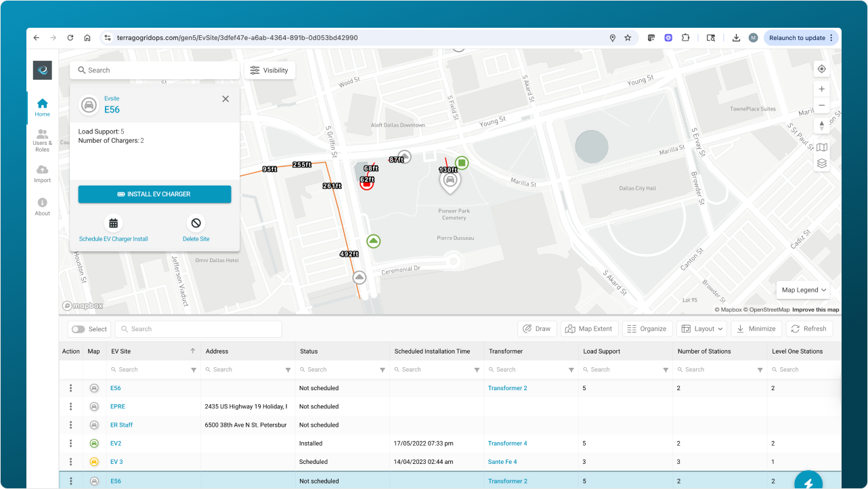Go to the Home sidebar tab

pos(42,108)
